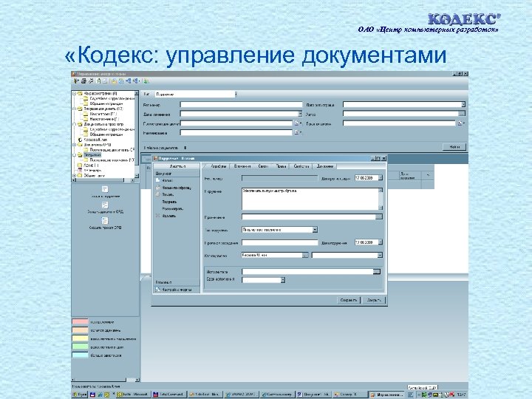Click the 'Создать проект ОРД' icon

pos(105,221)
